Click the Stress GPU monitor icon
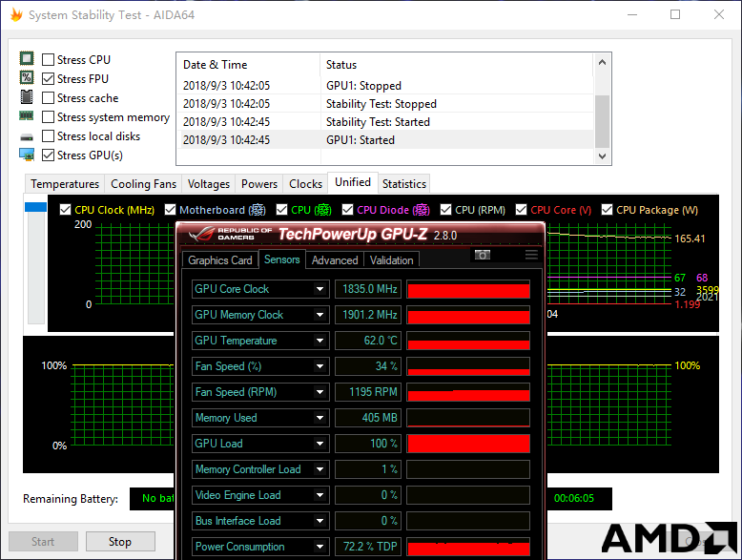 (x=27, y=155)
